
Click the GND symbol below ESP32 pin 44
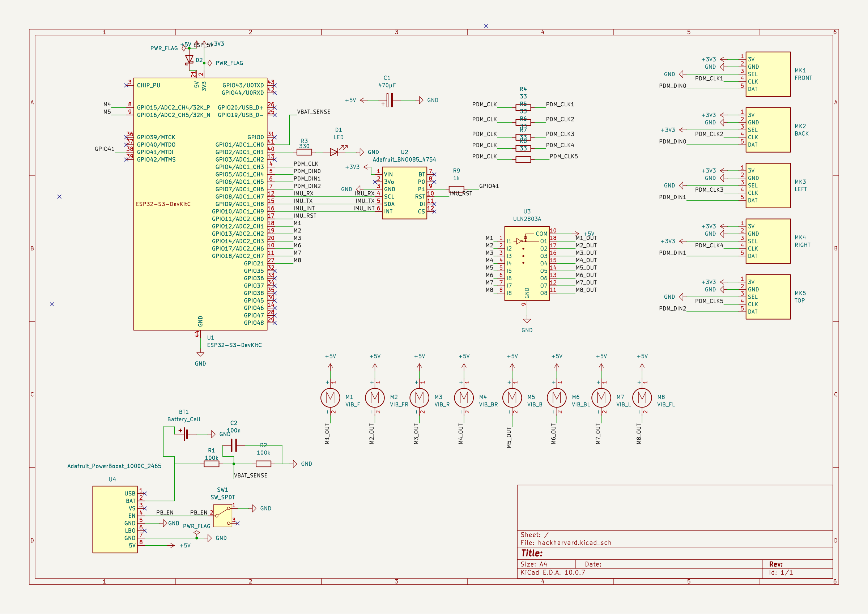point(200,355)
